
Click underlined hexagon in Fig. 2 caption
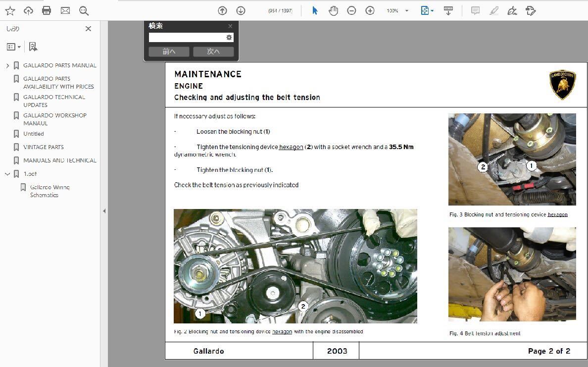click(x=282, y=332)
